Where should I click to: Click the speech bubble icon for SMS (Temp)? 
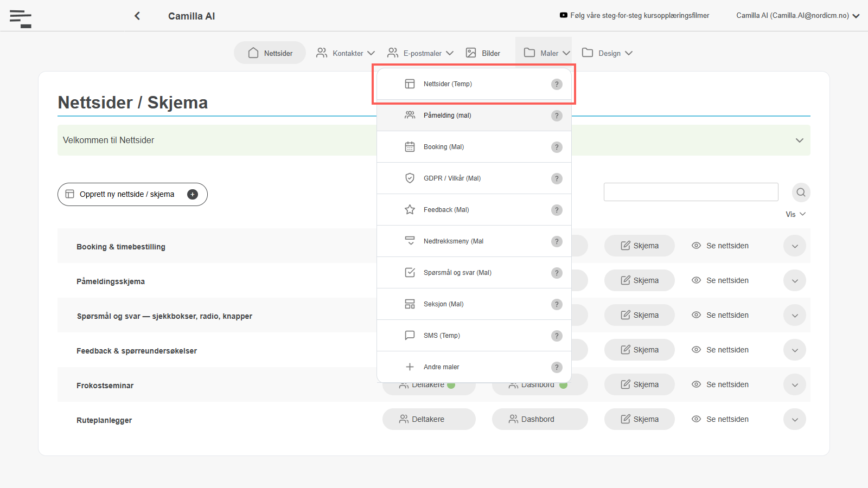point(410,336)
